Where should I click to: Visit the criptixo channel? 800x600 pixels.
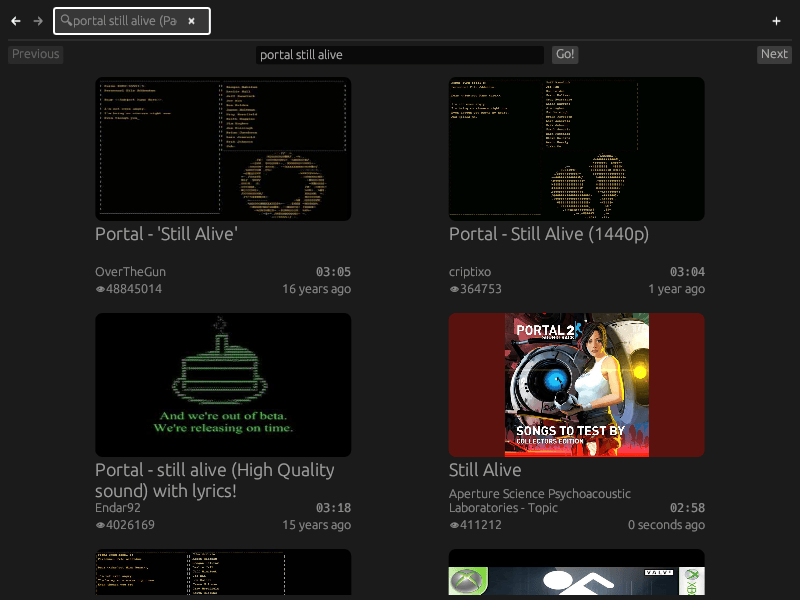(470, 272)
